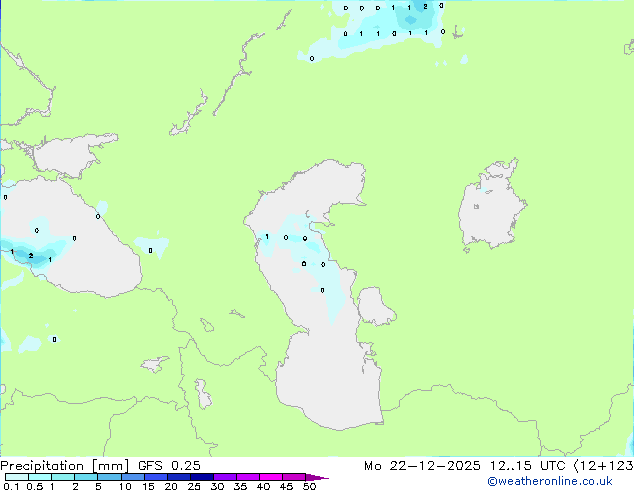634x490 pixels.
Task: Click the '12..15 UTC' time text
Action: (527, 466)
